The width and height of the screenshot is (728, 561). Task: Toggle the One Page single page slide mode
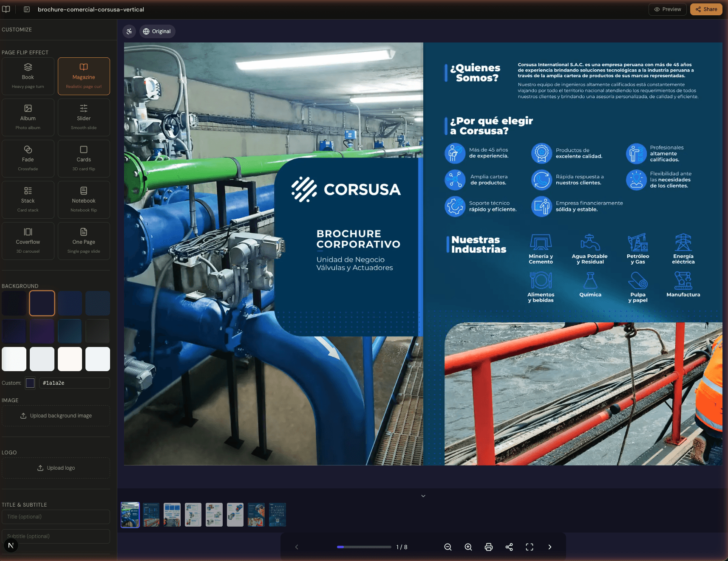click(83, 240)
